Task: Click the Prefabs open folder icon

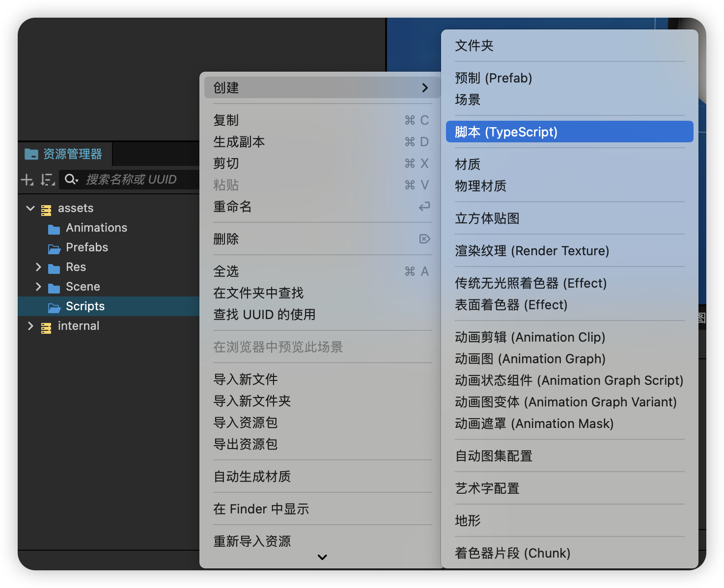Action: (x=54, y=248)
